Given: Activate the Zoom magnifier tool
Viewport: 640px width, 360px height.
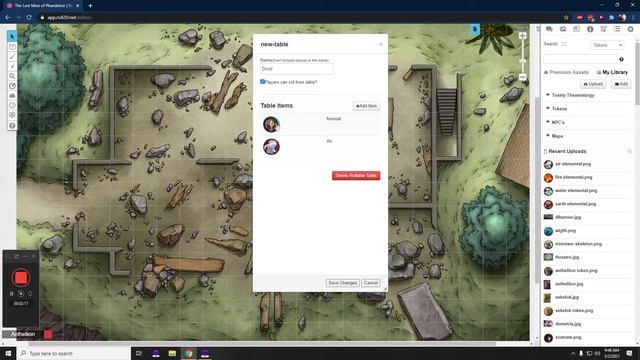Looking at the screenshot, I should coord(12,76).
